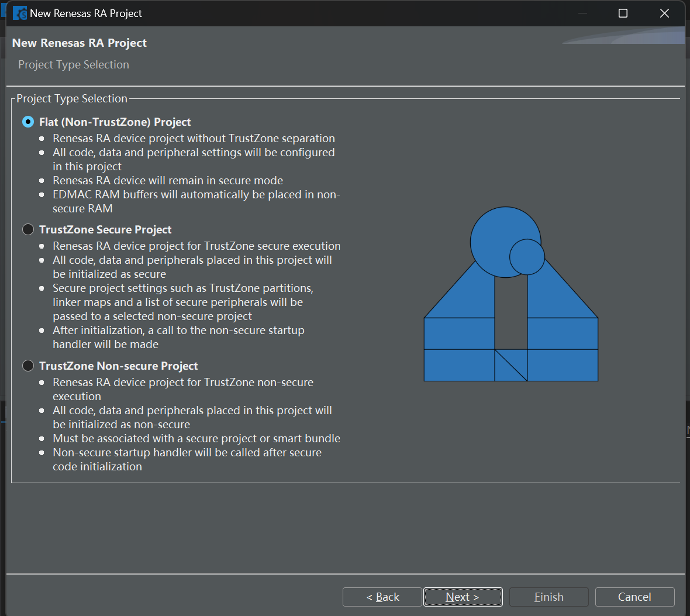This screenshot has width=690, height=616.
Task: Click 'Renesas RA device project for TrustZone non-secure' text
Action: tap(183, 382)
